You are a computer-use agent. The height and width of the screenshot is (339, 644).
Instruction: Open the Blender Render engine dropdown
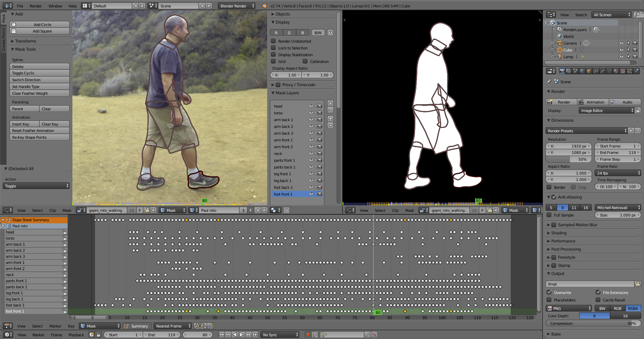(236, 6)
